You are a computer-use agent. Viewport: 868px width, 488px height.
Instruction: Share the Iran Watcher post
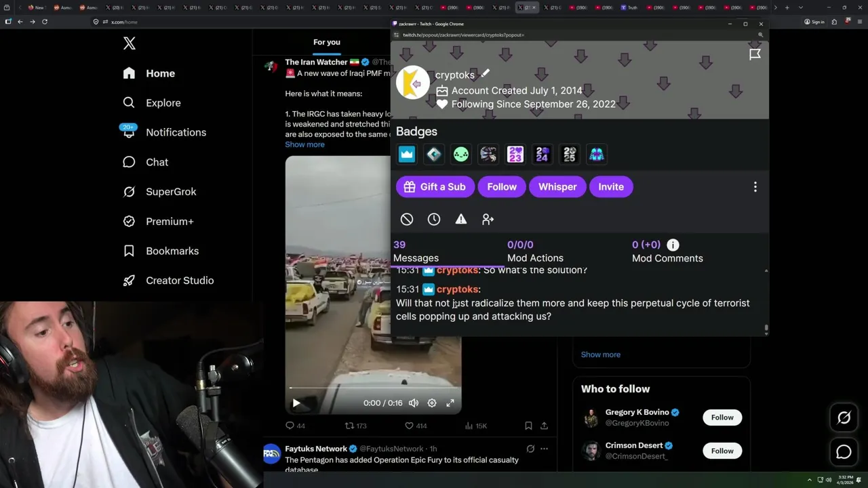(x=544, y=426)
